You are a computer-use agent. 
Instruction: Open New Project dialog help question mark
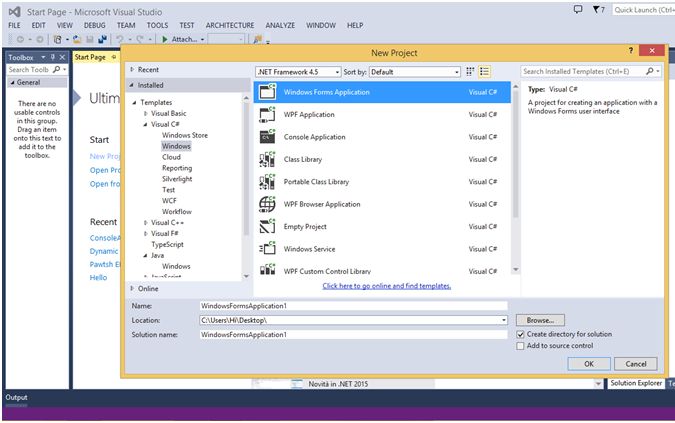pyautogui.click(x=631, y=51)
